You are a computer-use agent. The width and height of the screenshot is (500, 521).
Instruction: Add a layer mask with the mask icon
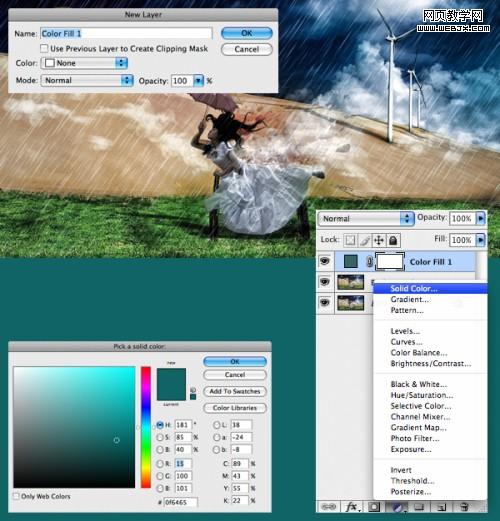coord(374,507)
